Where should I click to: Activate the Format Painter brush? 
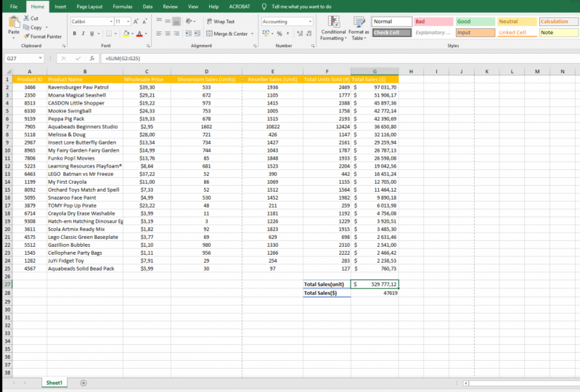[x=43, y=36]
